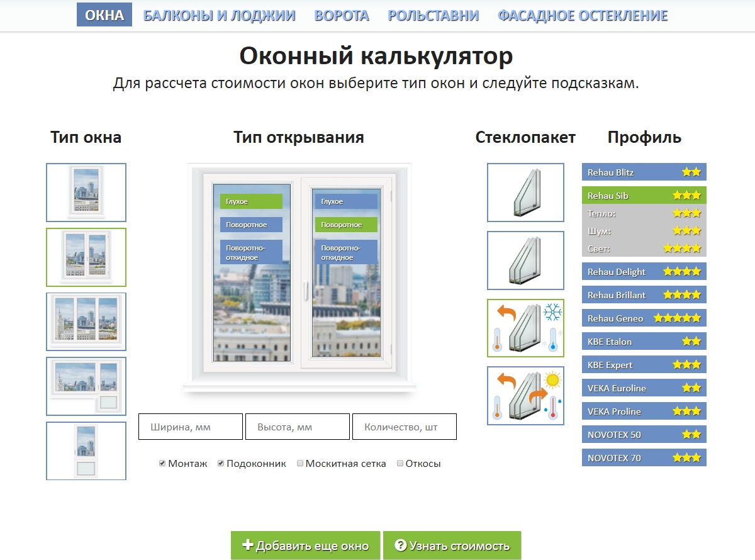The width and height of the screenshot is (755, 560).
Task: Pick the sun-protection glazing with sun icon
Action: (525, 396)
